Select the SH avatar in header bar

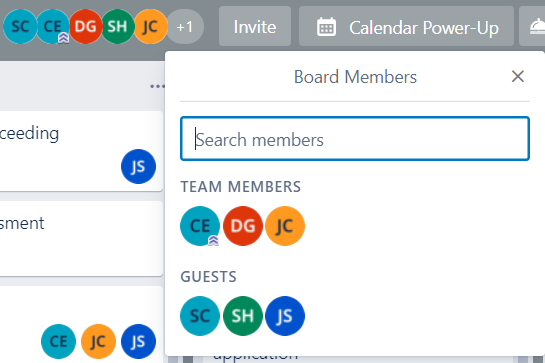(118, 27)
